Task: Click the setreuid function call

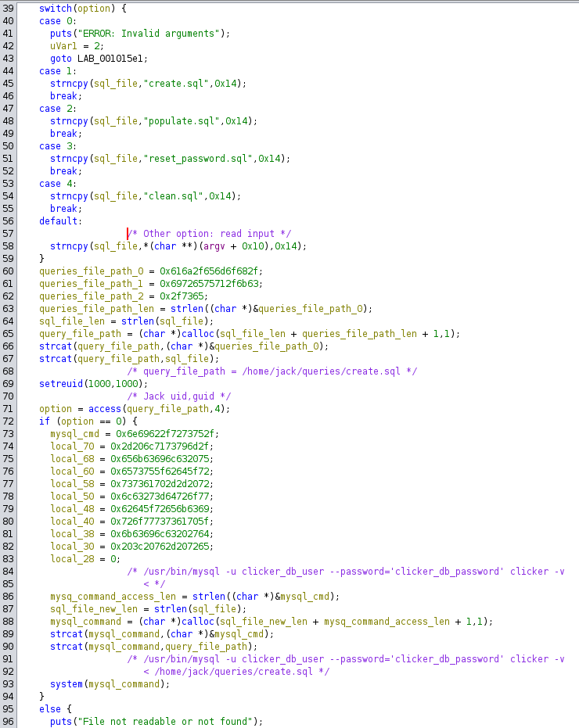Action: pos(60,384)
